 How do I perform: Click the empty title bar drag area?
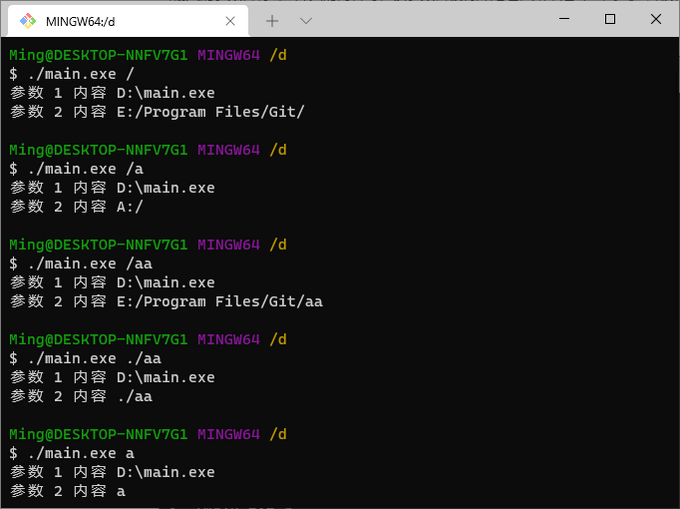(x=430, y=19)
